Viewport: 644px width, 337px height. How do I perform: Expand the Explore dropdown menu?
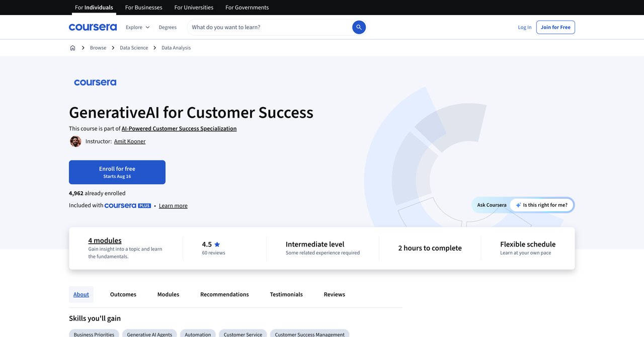137,27
